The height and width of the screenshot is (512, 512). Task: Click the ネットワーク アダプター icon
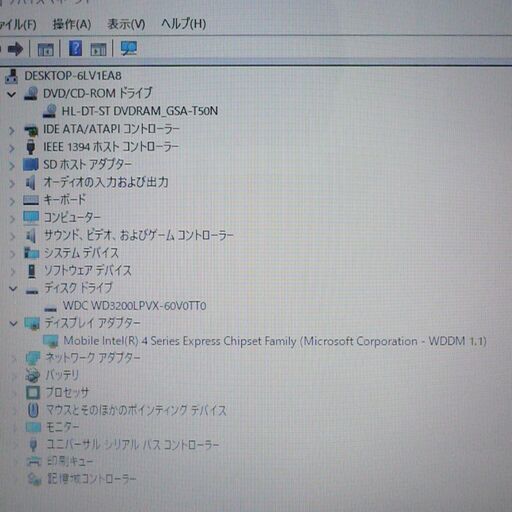point(33,358)
